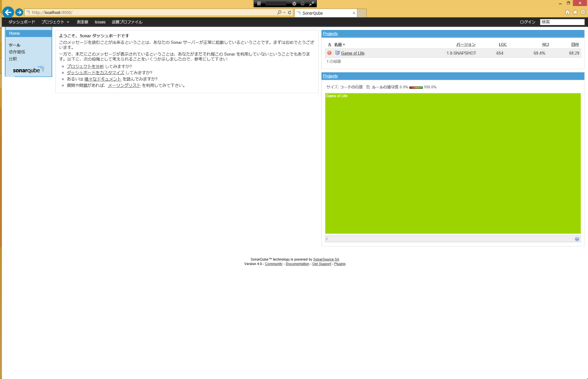
Task: Open browser Tools gear icon
Action: pos(583,13)
